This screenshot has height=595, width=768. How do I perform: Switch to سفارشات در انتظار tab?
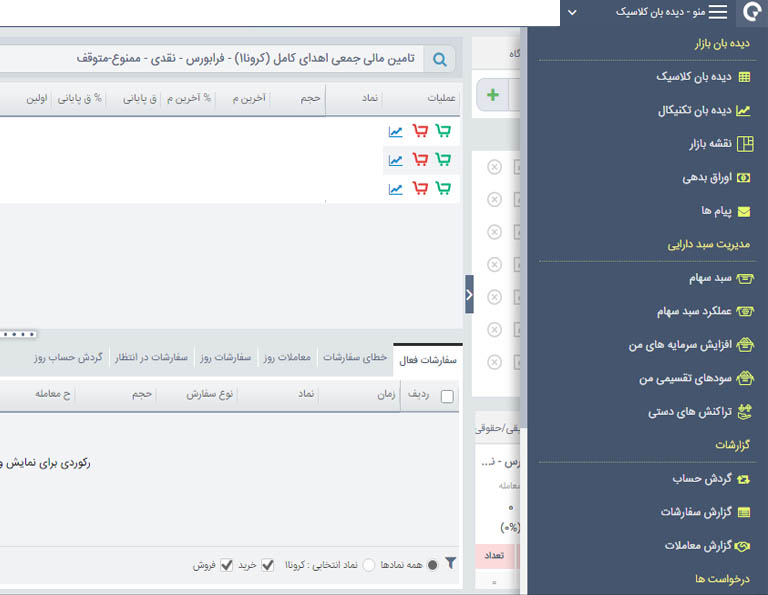151,357
